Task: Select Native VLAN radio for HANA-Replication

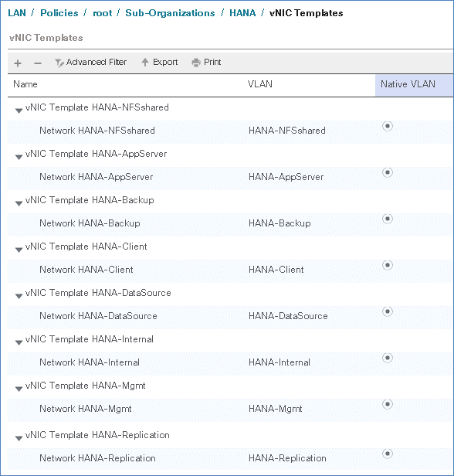Action: (x=388, y=454)
